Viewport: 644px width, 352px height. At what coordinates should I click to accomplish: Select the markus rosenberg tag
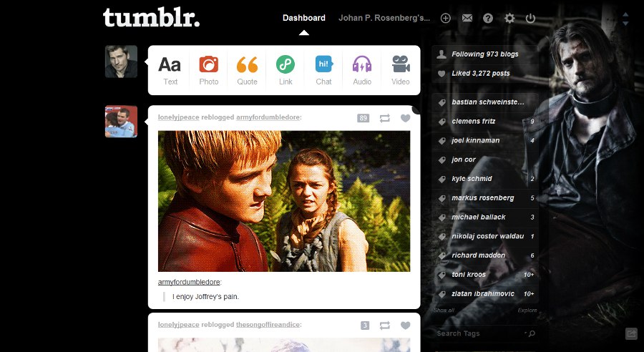(484, 198)
